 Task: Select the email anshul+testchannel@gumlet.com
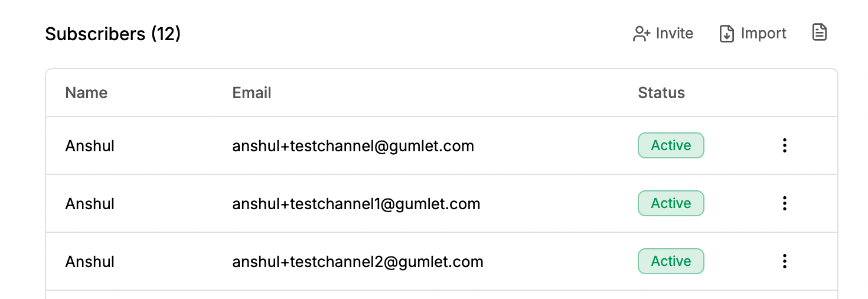pos(353,146)
